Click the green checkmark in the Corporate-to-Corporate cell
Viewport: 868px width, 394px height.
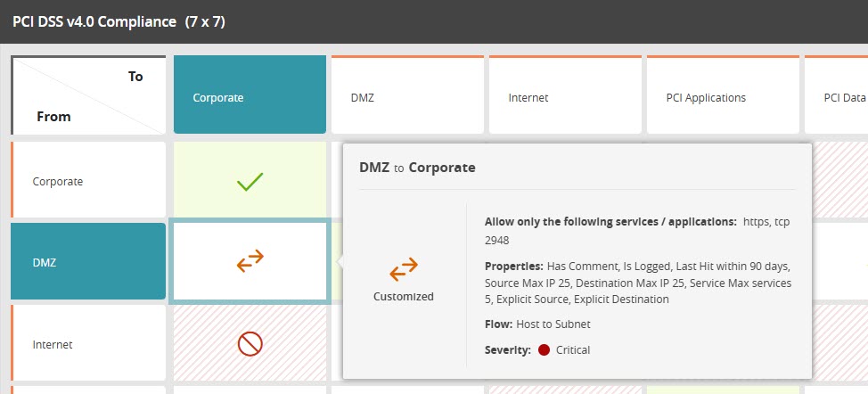point(250,182)
